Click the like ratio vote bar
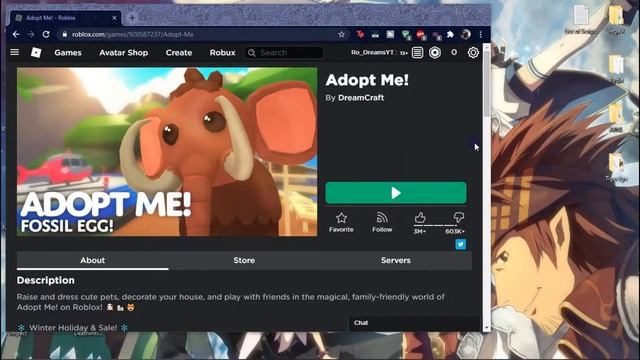Screen dimensions: 640x360 (436, 225)
